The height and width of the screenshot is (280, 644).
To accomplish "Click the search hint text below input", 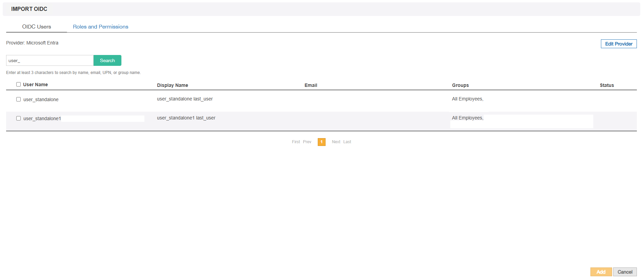I will click(x=73, y=73).
